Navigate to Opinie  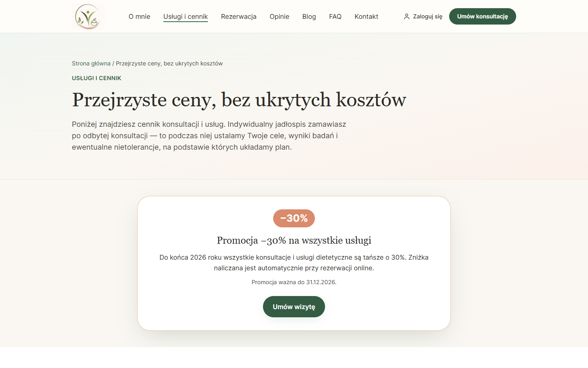point(279,16)
